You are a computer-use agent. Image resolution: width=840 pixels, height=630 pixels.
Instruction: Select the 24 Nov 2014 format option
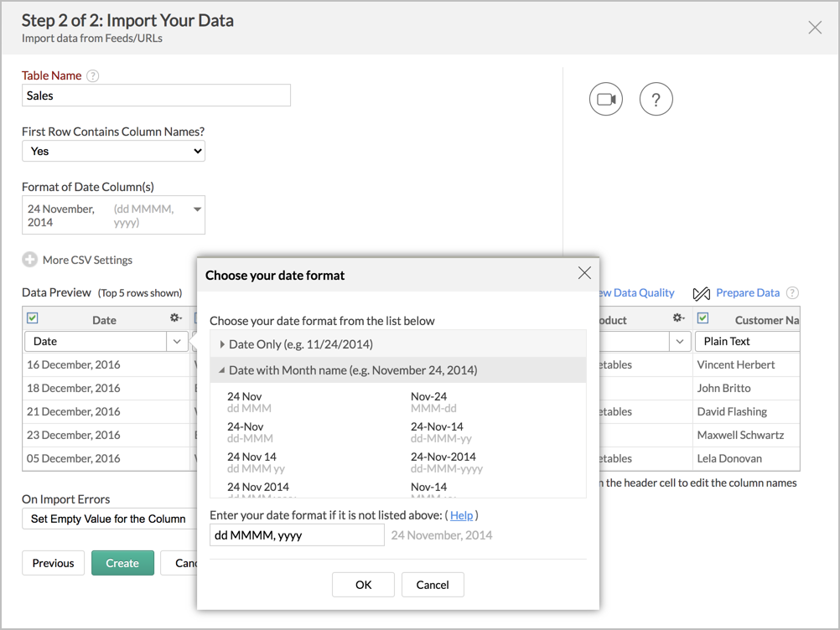click(257, 488)
